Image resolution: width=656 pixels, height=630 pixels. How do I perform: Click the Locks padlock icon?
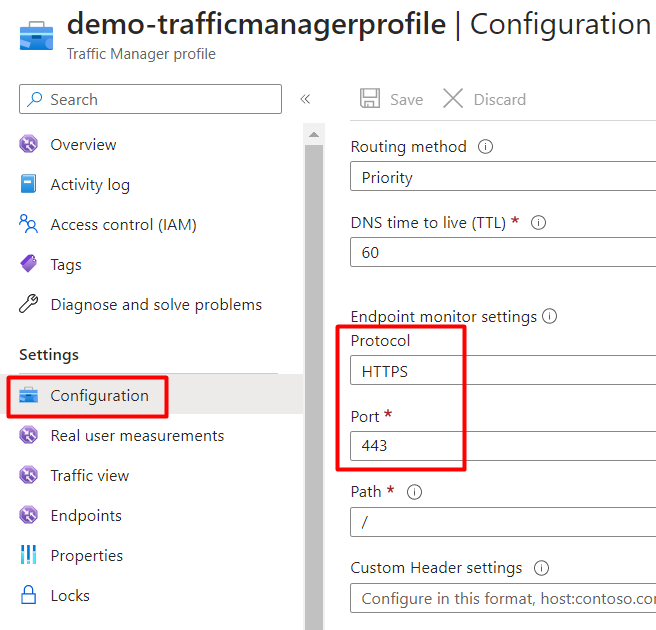click(28, 594)
